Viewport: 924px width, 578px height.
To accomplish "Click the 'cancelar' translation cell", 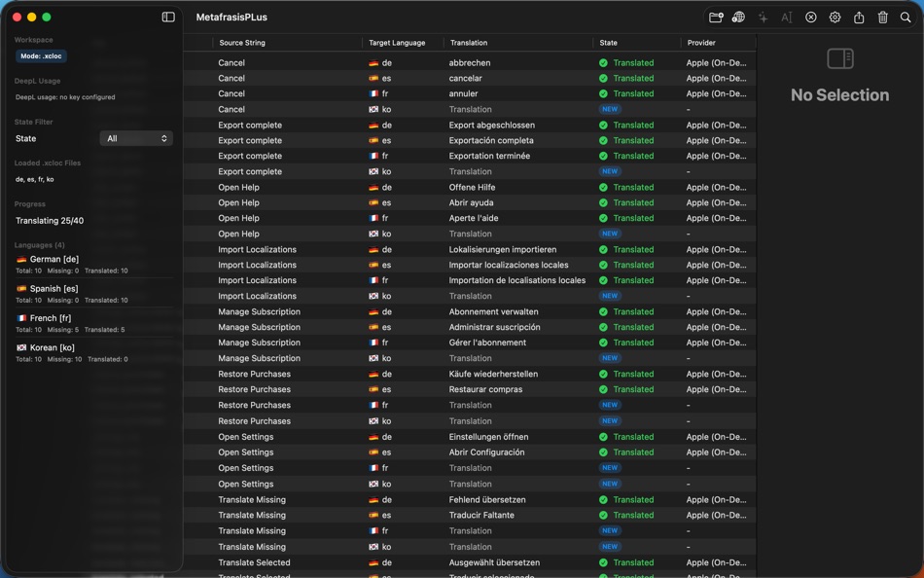I will pyautogui.click(x=466, y=78).
